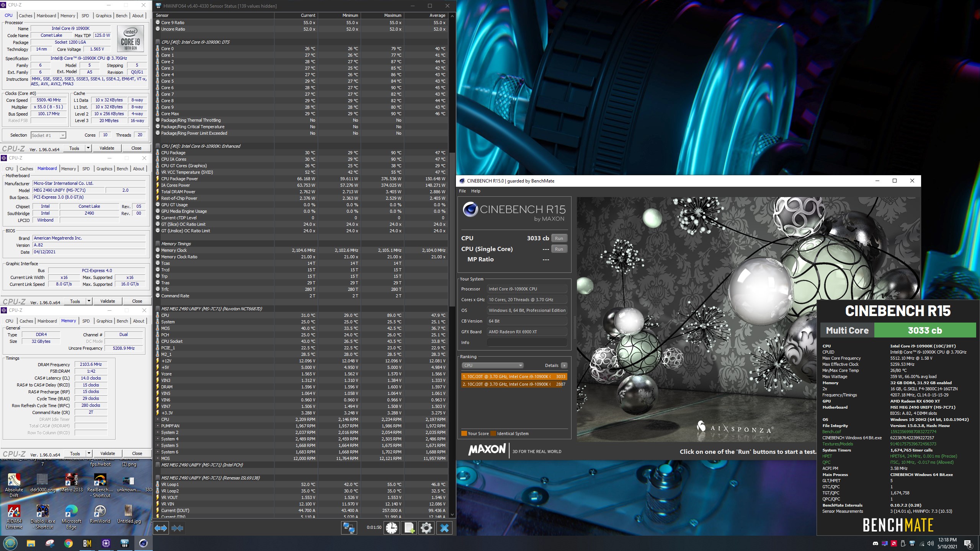The height and width of the screenshot is (551, 980).
Task: Click HWiNFO shrink columns arrows icon
Action: point(177,528)
